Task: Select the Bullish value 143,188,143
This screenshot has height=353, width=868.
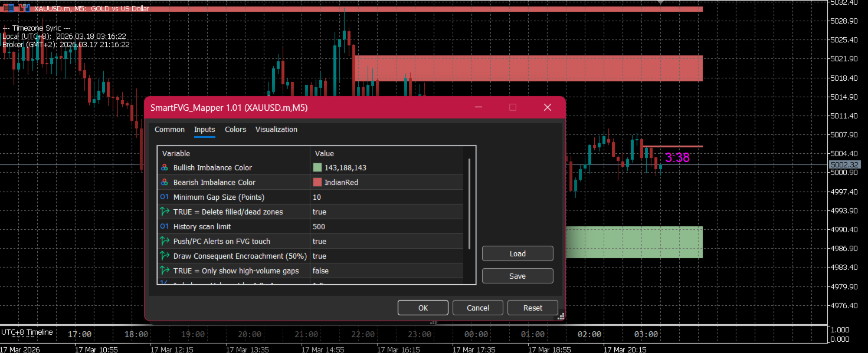Action: [x=345, y=168]
